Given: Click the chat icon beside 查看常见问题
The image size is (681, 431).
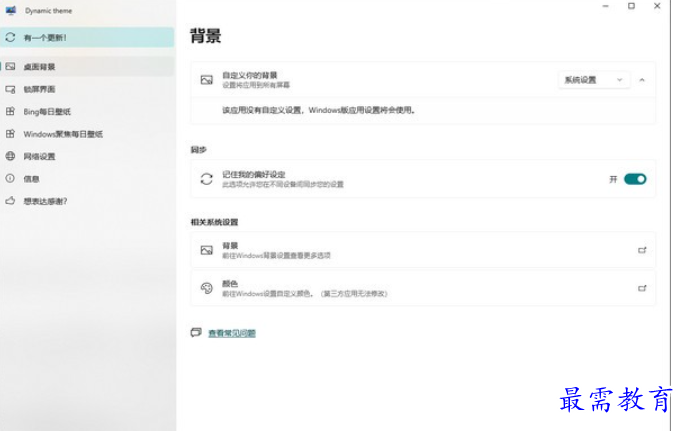Looking at the screenshot, I should tap(196, 333).
